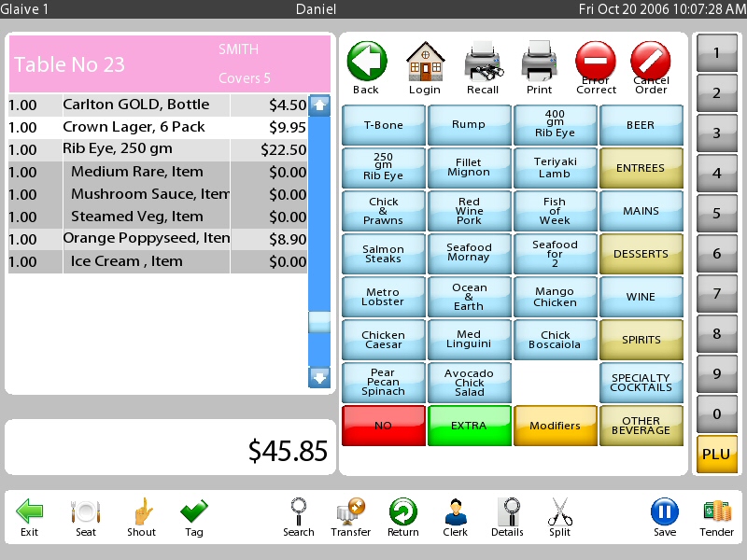Add Seafood for 2 item
Image resolution: width=747 pixels, height=560 pixels.
pos(555,254)
